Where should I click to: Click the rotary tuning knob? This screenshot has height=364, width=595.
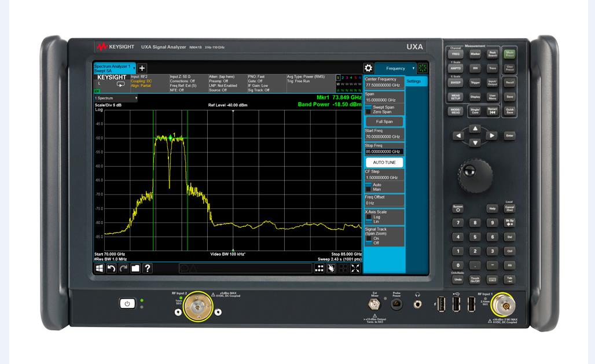(475, 176)
